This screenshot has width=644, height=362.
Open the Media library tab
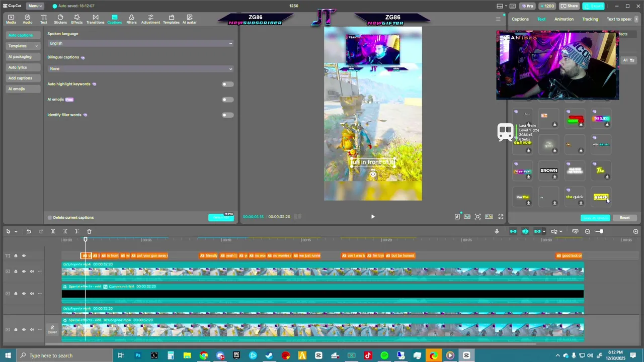(x=11, y=19)
